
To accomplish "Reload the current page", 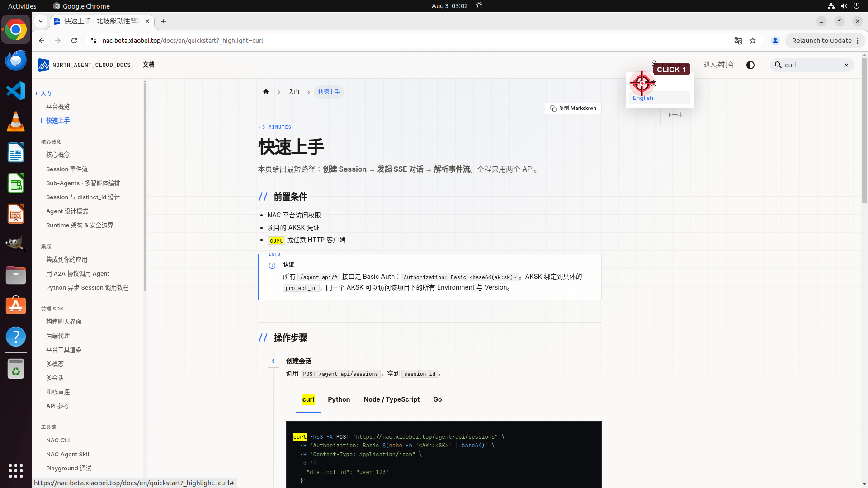I will click(74, 41).
